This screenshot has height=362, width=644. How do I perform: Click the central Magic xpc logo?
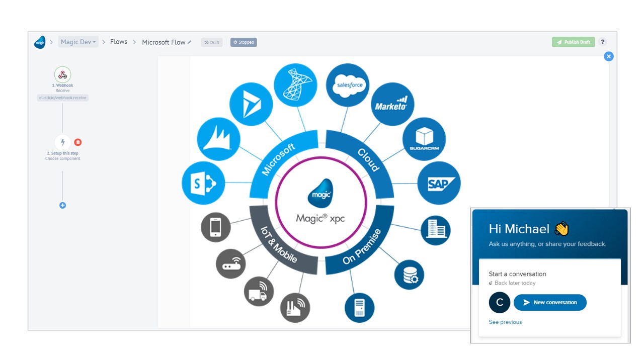(321, 202)
